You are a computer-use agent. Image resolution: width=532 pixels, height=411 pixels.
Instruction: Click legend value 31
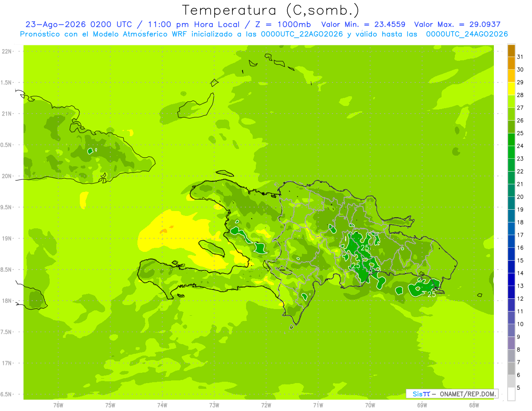tap(520, 57)
